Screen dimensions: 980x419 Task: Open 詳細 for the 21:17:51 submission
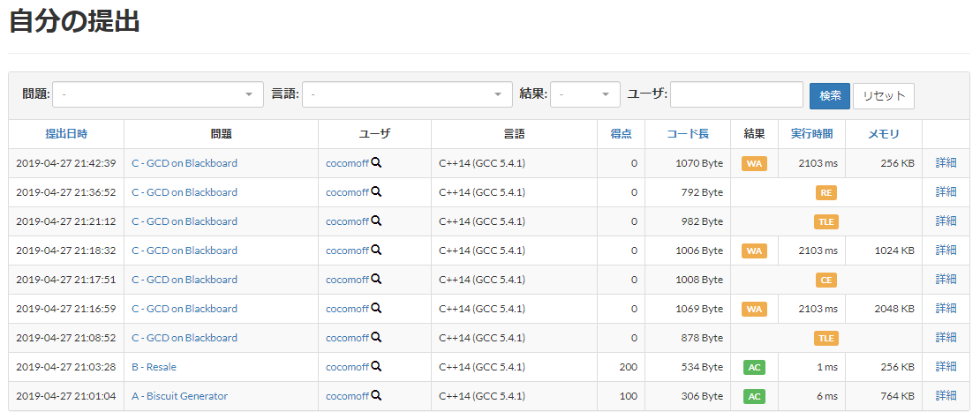coord(946,279)
